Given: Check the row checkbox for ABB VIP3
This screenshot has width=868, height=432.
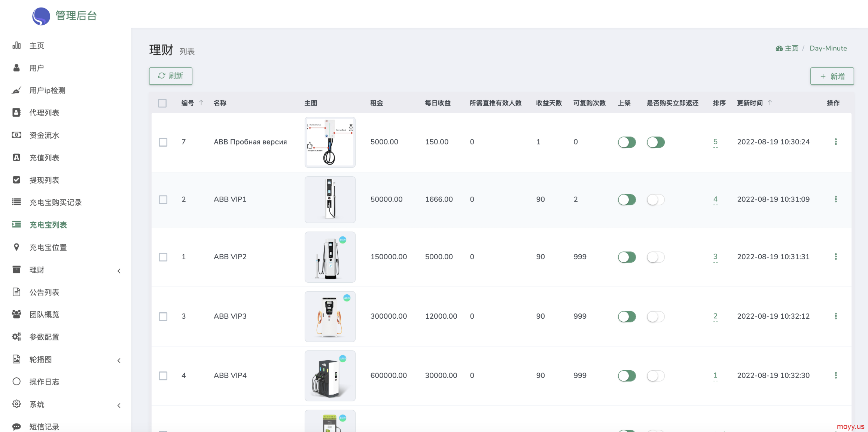Looking at the screenshot, I should pos(163,316).
